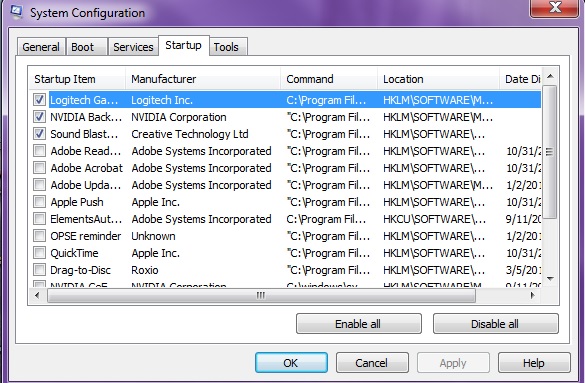Click the Disable all button
The image size is (585, 383).
(495, 324)
